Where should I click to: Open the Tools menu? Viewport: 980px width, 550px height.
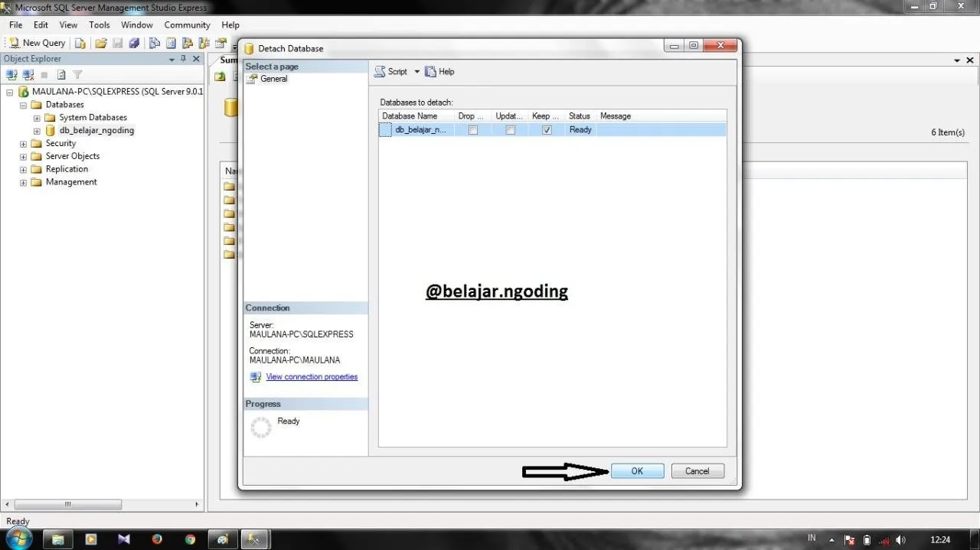click(x=100, y=24)
